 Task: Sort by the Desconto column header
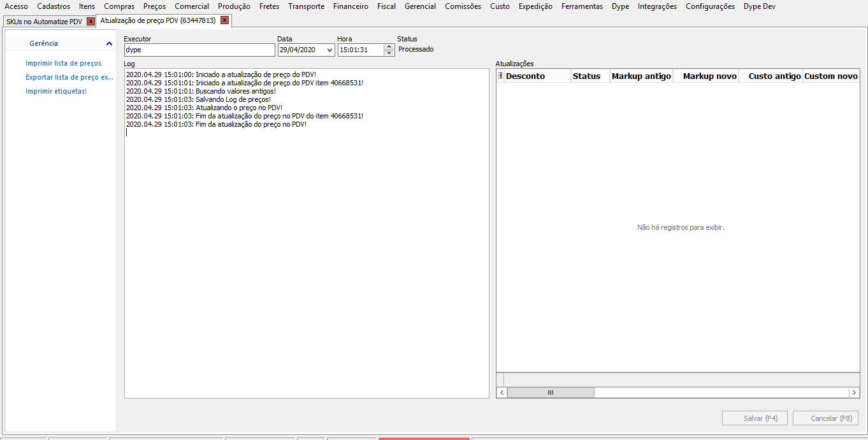coord(537,76)
